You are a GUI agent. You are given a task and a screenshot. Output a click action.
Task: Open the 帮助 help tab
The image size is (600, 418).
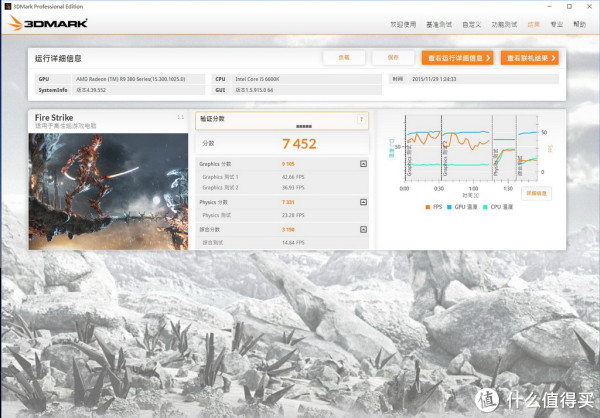tap(579, 24)
